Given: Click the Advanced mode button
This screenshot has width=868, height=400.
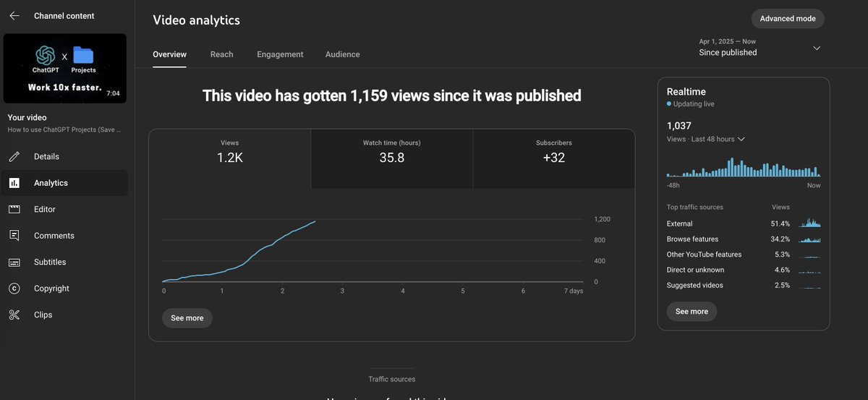Looking at the screenshot, I should [x=788, y=19].
